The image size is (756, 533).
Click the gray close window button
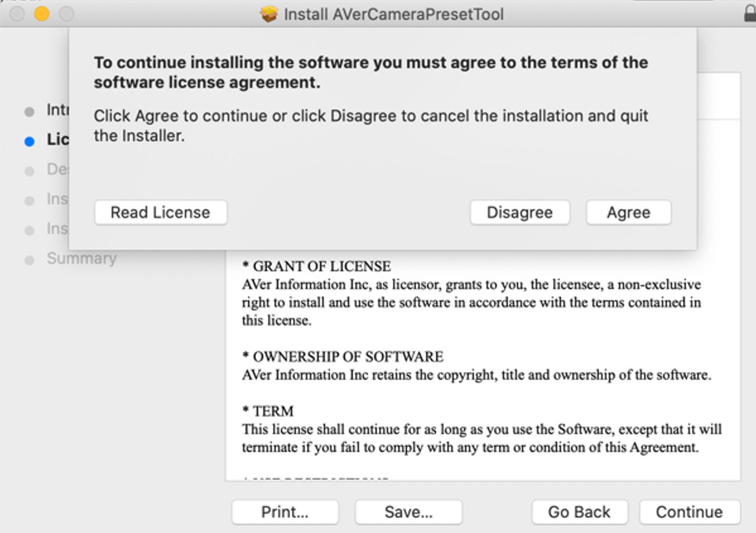click(17, 13)
